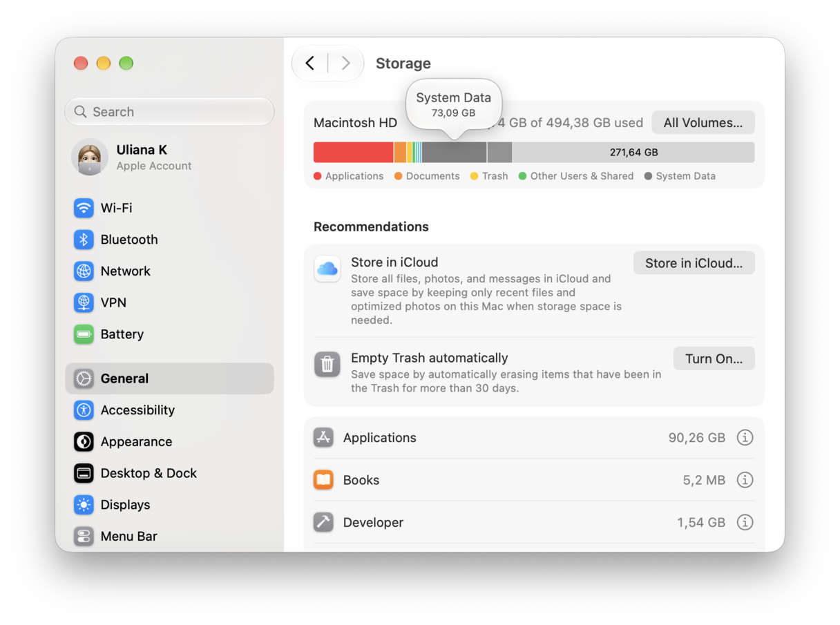Click the Network globe icon
Screen dimensions: 840x625
(x=84, y=271)
